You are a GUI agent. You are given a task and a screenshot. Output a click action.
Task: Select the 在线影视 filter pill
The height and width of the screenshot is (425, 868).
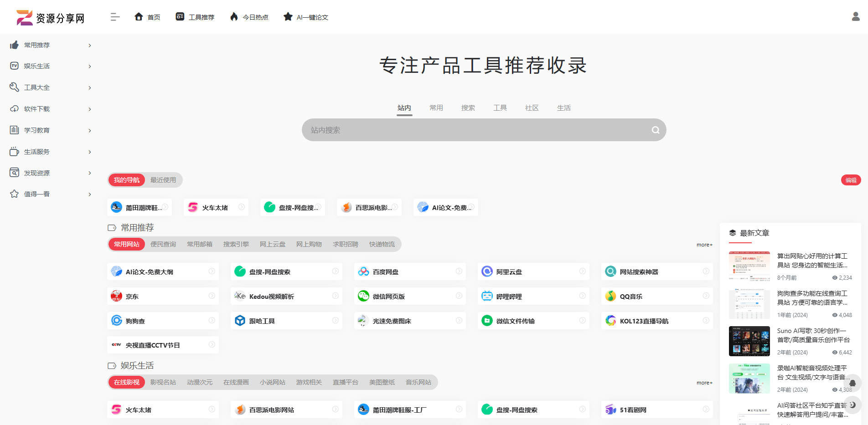[126, 382]
